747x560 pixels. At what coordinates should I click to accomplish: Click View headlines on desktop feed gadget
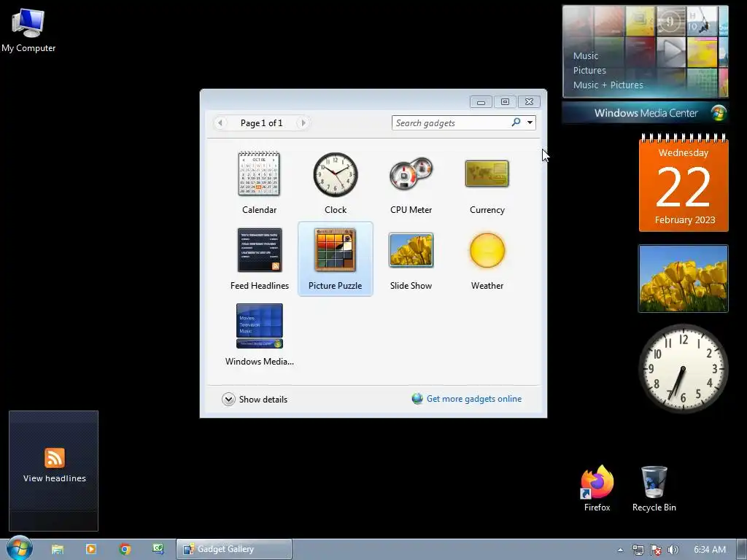(x=54, y=478)
